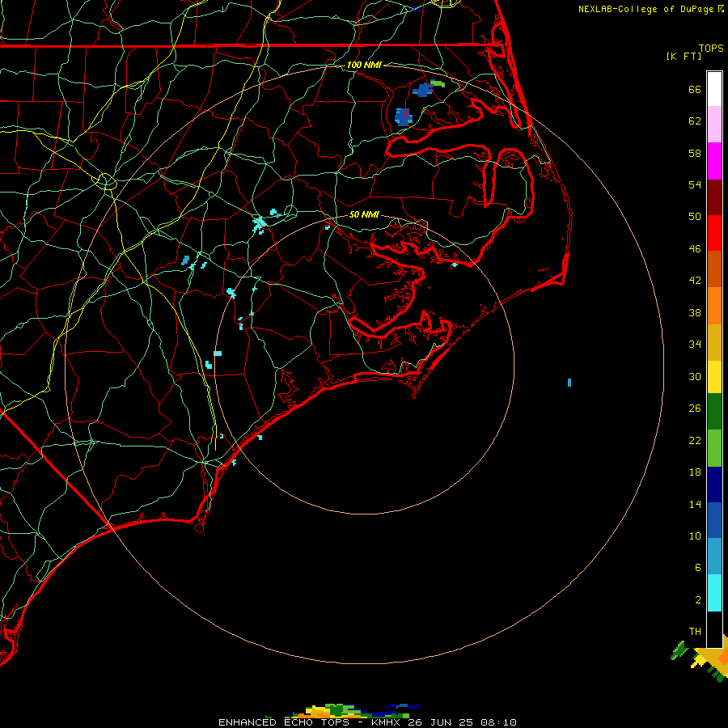
Task: Click the 50 NMI range ring label
Action: [364, 214]
